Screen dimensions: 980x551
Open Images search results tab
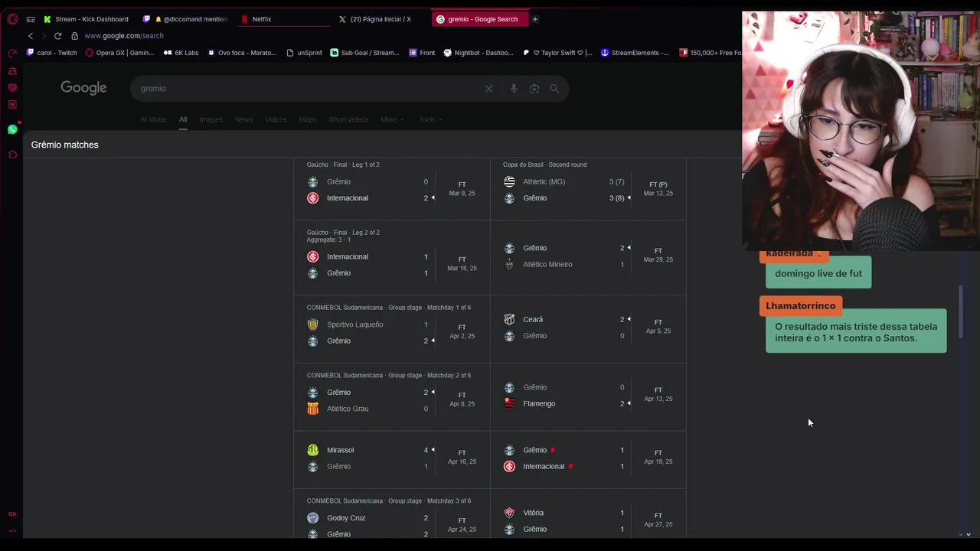coord(211,119)
